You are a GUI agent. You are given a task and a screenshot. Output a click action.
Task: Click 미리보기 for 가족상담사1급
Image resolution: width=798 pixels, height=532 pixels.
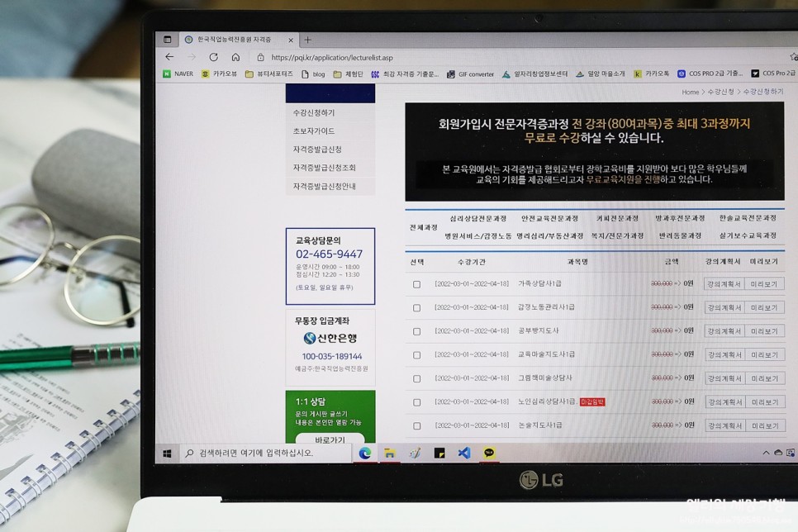tap(764, 284)
